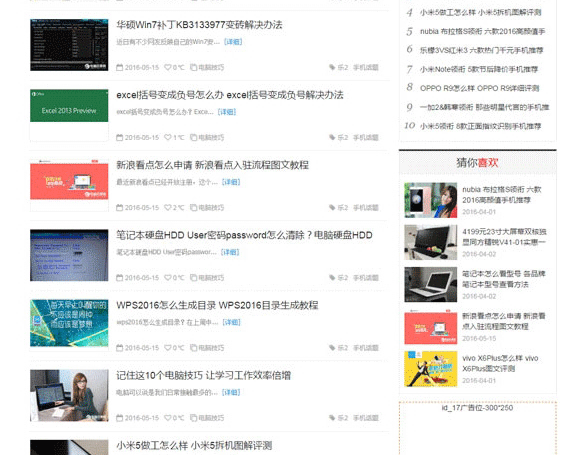This screenshot has height=455, width=587.
Task: Click tag icon on 华硕Win7补丁 article row
Action: point(332,67)
